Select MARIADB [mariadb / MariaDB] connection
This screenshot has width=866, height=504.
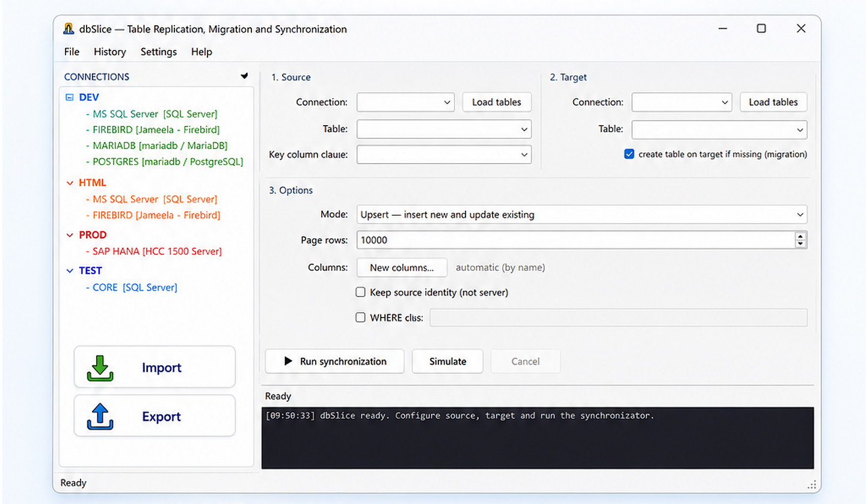pyautogui.click(x=156, y=146)
